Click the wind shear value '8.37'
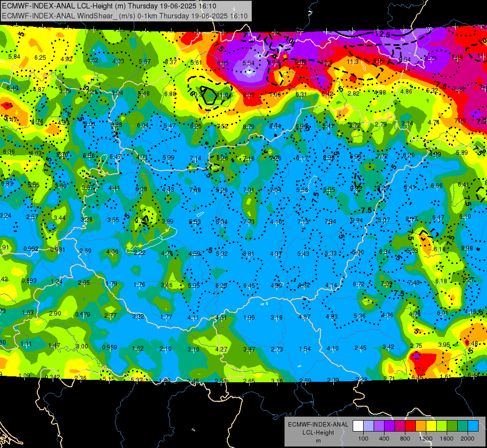Screen dimensions: 487x448 [171, 62]
